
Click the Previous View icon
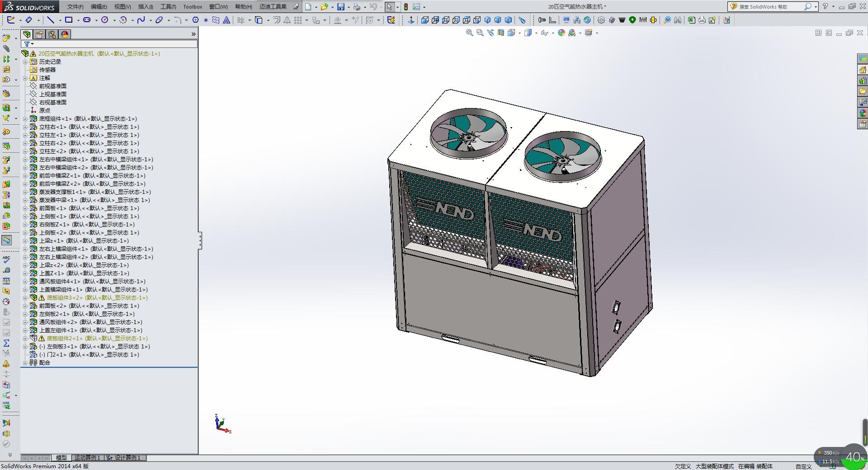491,33
